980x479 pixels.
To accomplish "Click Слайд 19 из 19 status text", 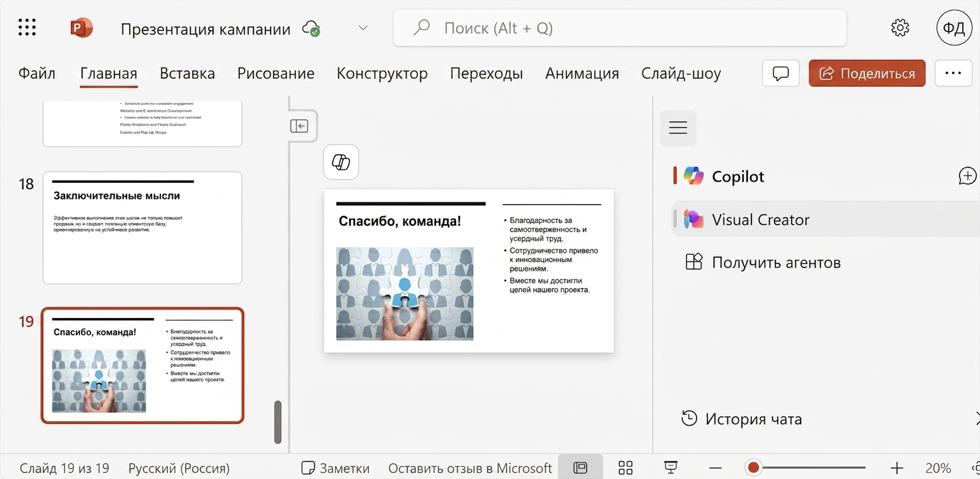I will click(x=64, y=468).
